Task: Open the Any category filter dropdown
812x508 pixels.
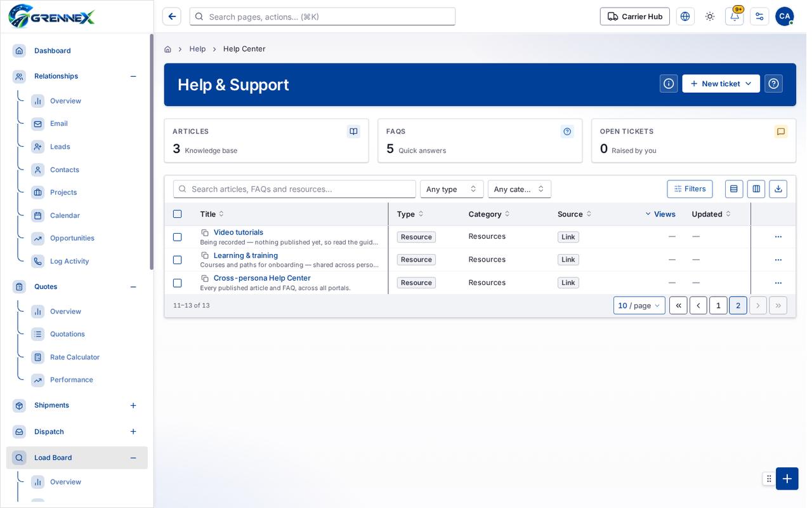Action: click(x=520, y=189)
